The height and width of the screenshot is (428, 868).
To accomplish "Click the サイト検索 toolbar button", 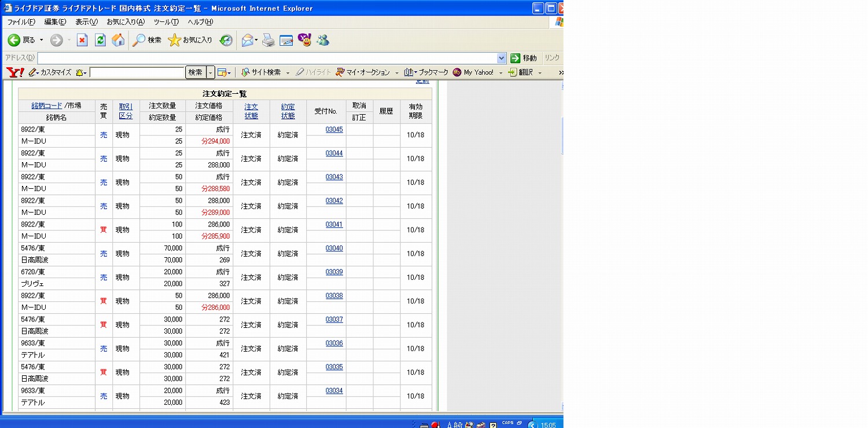I will (261, 72).
